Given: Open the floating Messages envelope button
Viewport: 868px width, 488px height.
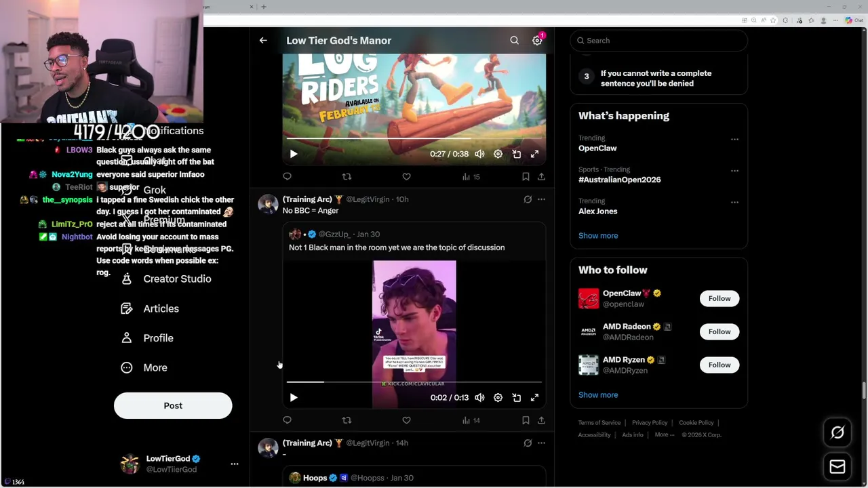Looking at the screenshot, I should pyautogui.click(x=837, y=466).
